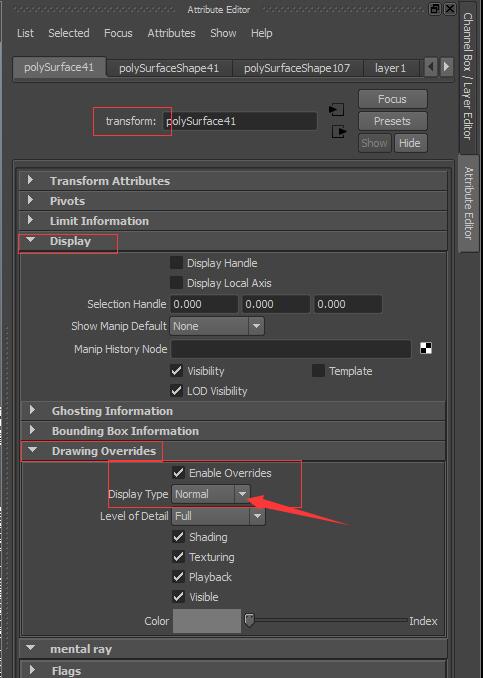This screenshot has width=483, height=678.
Task: Switch to the polySurfaceShape41 tab
Action: tap(169, 68)
